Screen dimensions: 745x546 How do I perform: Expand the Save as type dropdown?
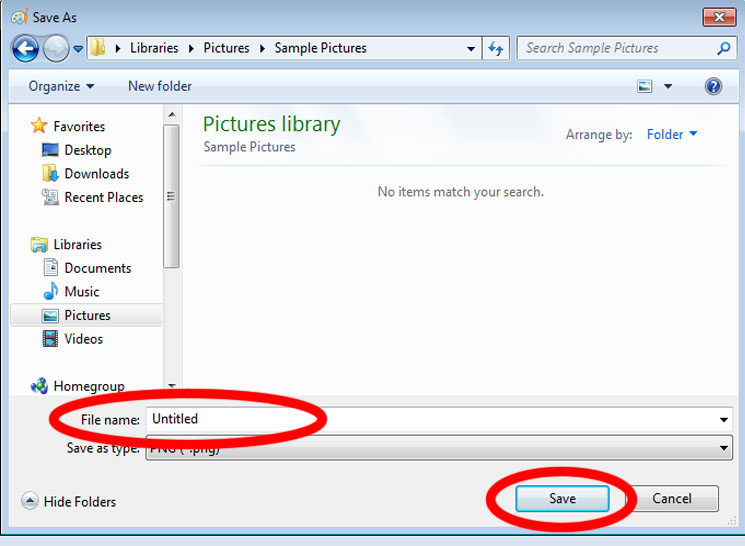tap(724, 449)
